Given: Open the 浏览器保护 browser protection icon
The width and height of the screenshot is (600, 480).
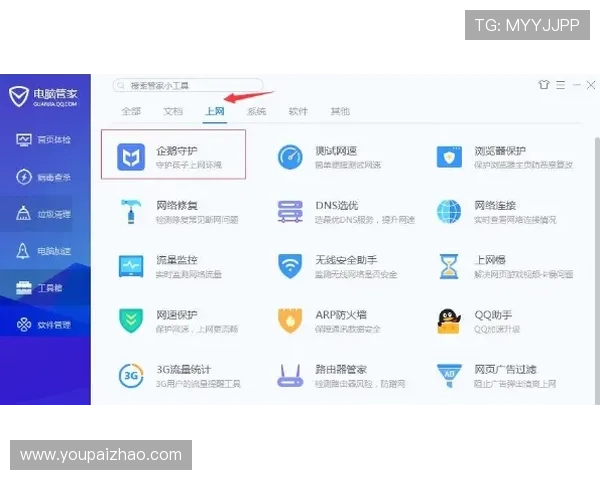Looking at the screenshot, I should pyautogui.click(x=449, y=157).
